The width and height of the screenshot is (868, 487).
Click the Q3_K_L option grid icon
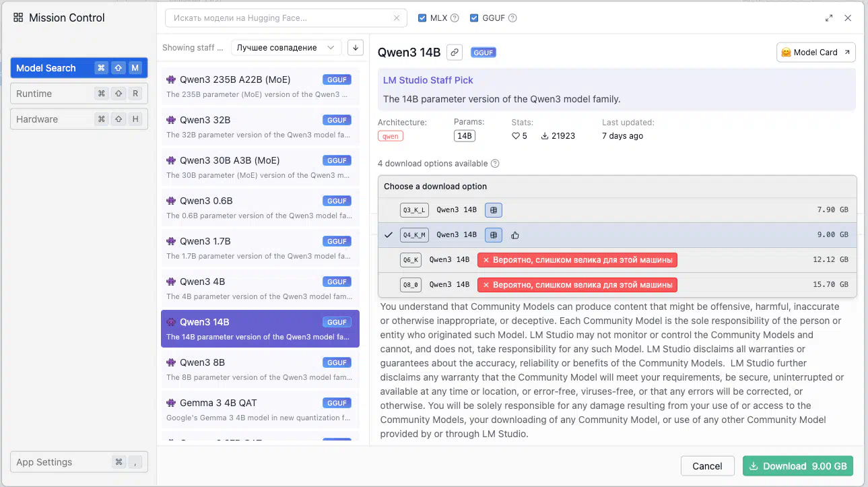pyautogui.click(x=494, y=210)
